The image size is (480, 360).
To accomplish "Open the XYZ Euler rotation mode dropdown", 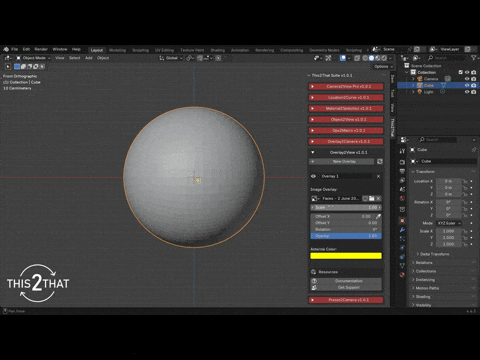I will [449, 223].
